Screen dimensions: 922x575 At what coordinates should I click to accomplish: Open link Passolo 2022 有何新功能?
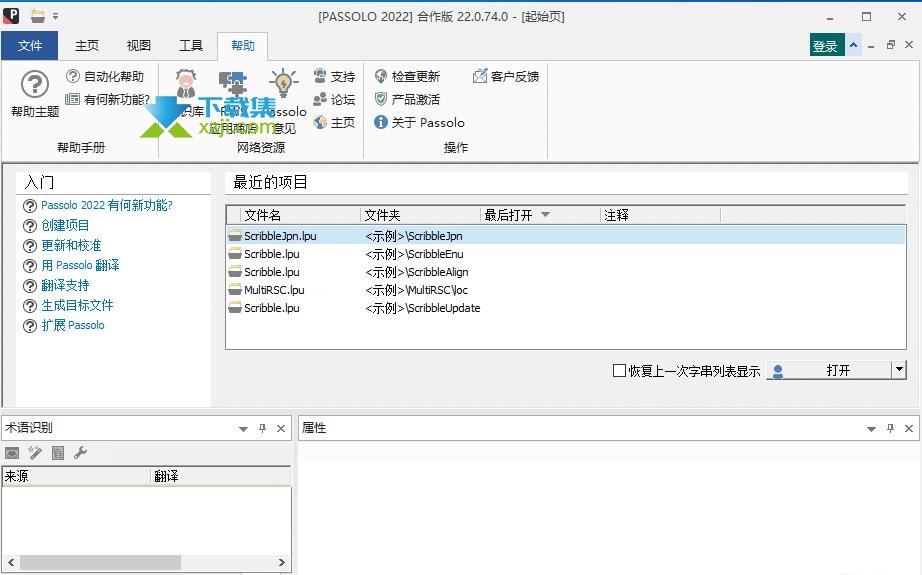point(106,205)
